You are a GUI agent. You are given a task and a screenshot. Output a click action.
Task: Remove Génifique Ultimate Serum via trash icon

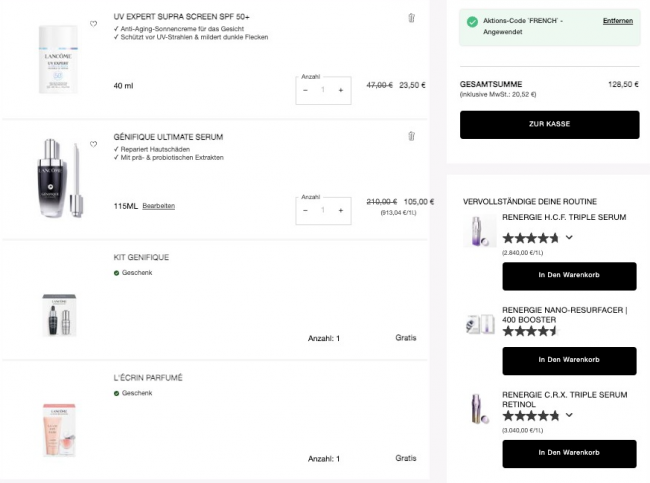(x=411, y=136)
